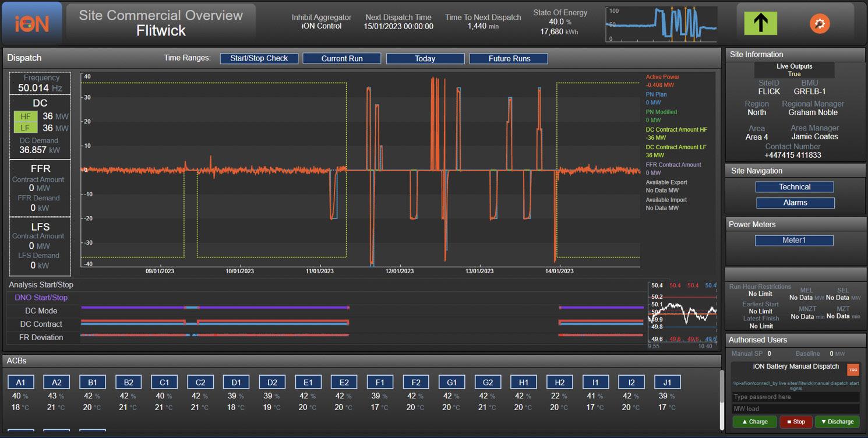This screenshot has height=438, width=868.
Task: Select the A1 ACB tile
Action: [x=20, y=383]
